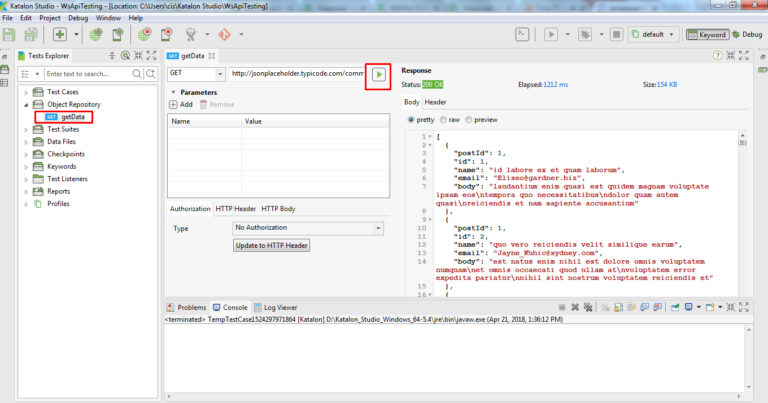Switch to the Debug perspective
This screenshot has width=768, height=403.
[747, 34]
